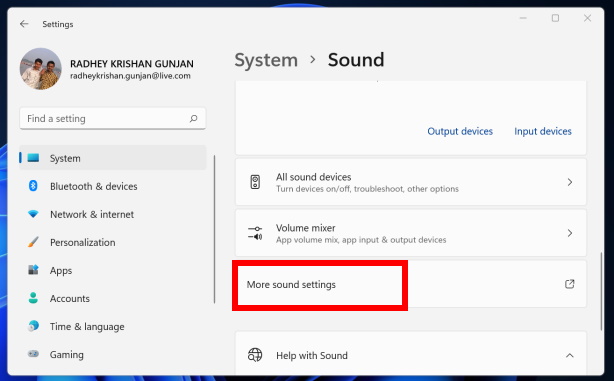The height and width of the screenshot is (381, 614).
Task: Click the Gaming controller icon
Action: [x=33, y=354]
